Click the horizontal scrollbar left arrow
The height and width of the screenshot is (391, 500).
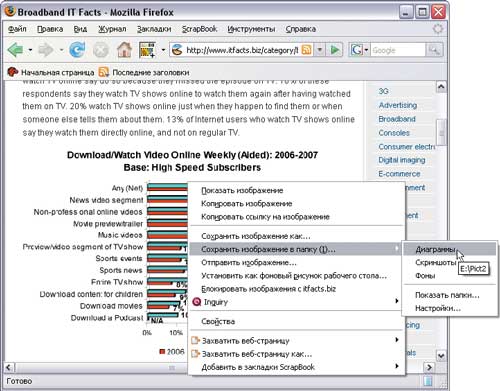[9, 367]
